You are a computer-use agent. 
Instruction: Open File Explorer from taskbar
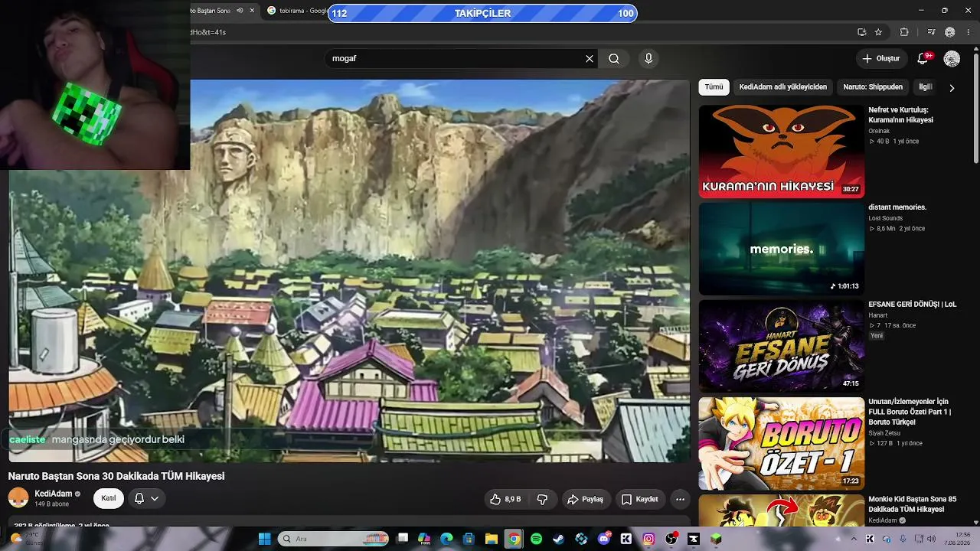(491, 539)
